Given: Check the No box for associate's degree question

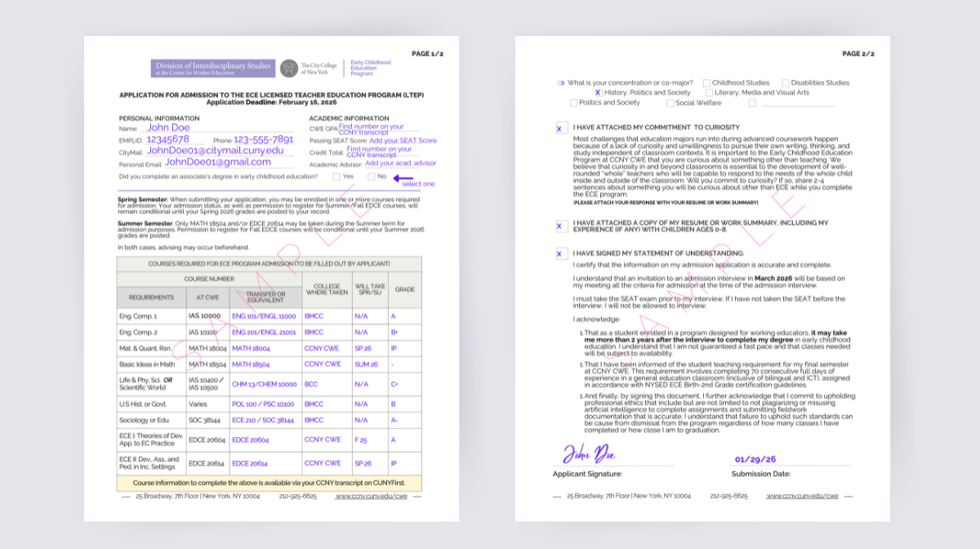Looking at the screenshot, I should click(x=372, y=176).
